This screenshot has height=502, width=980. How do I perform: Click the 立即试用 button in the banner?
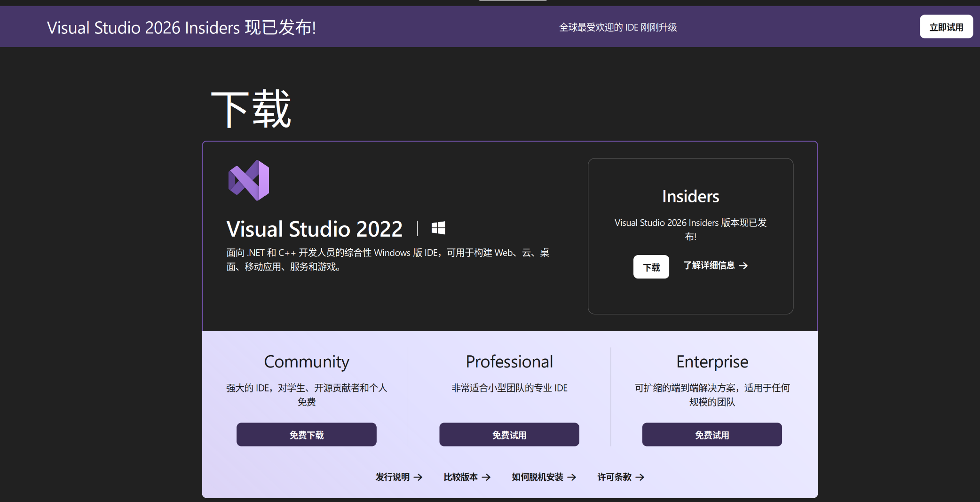pyautogui.click(x=946, y=27)
